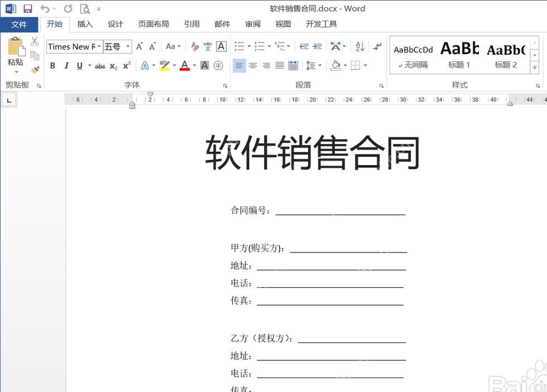This screenshot has width=547, height=392.
Task: Apply character border icon
Action: tap(221, 46)
